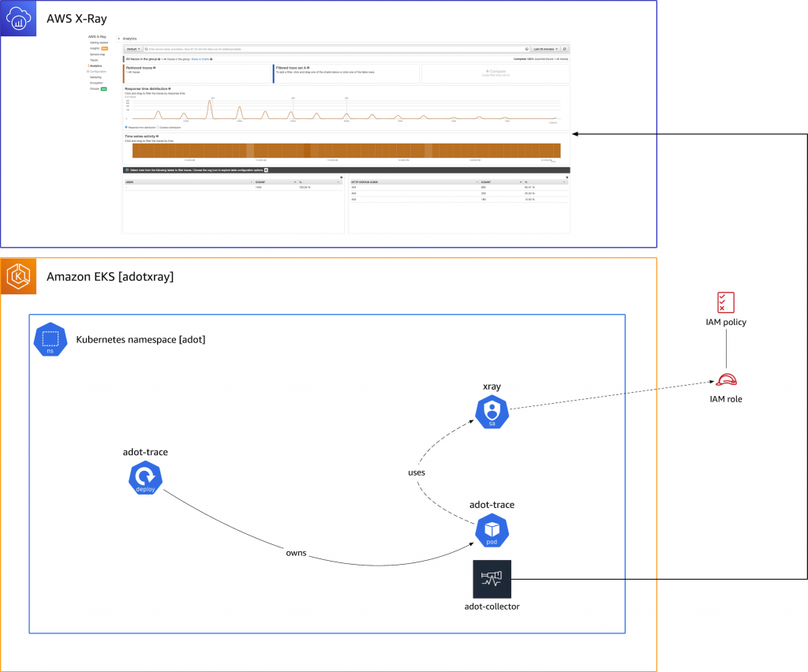Click info icon next to Time series activity

[x=157, y=136]
